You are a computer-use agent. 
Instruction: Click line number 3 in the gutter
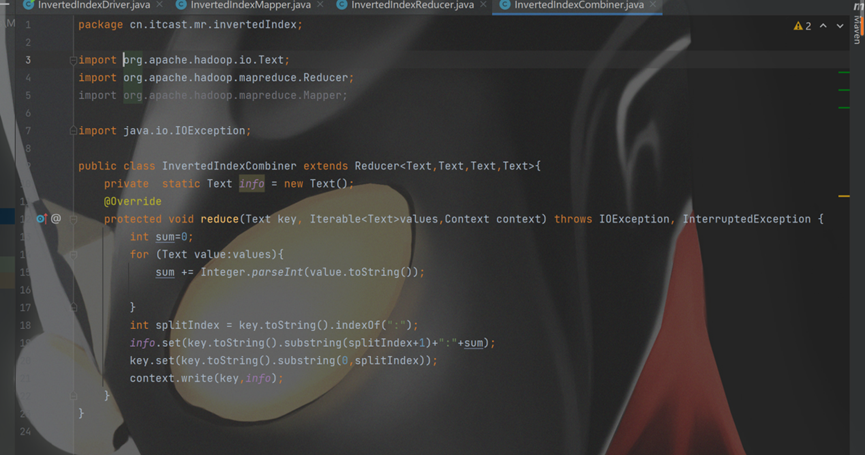click(28, 60)
